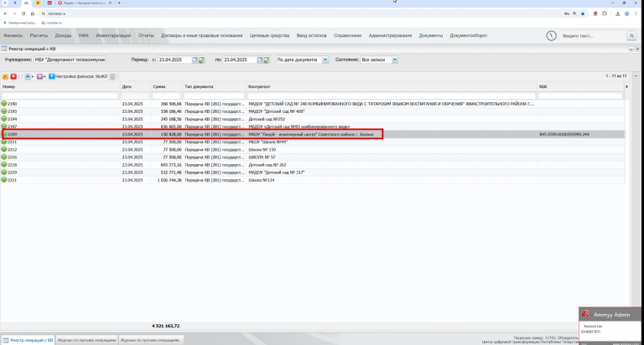644x345 pixels.
Task: Switch to 'Реестр операций с КВ' bottom tab
Action: pos(28,340)
